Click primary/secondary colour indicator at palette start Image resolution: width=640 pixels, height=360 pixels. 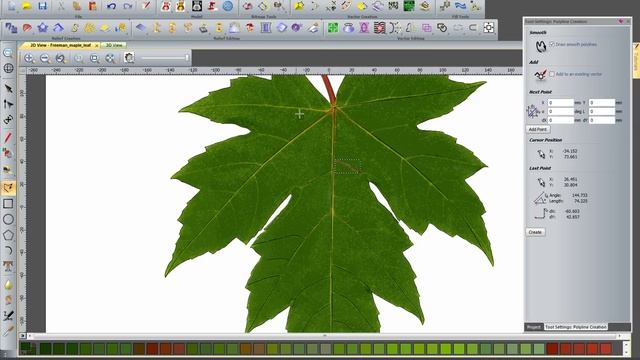(x=28, y=348)
